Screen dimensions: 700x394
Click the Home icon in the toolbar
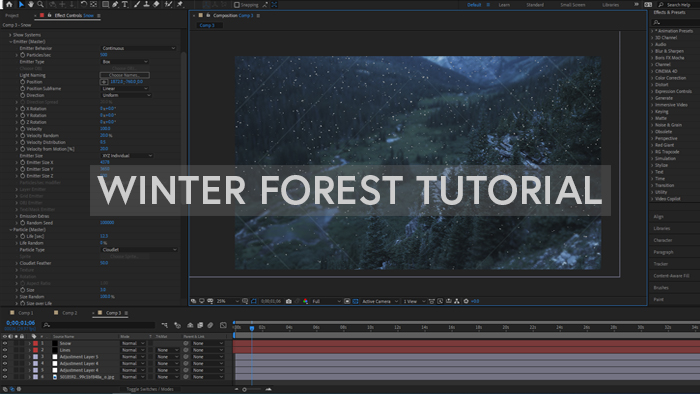point(9,4)
